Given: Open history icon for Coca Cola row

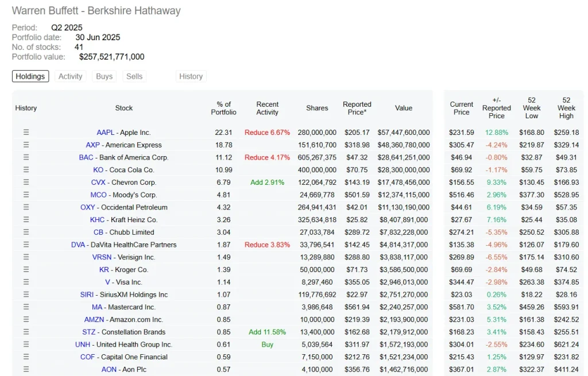Looking at the screenshot, I should click(x=26, y=169).
